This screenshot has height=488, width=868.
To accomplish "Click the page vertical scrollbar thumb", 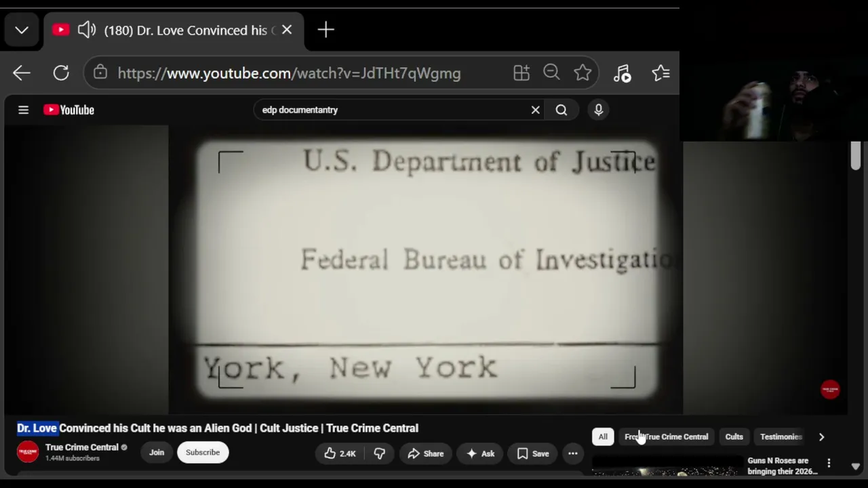I will 855,156.
